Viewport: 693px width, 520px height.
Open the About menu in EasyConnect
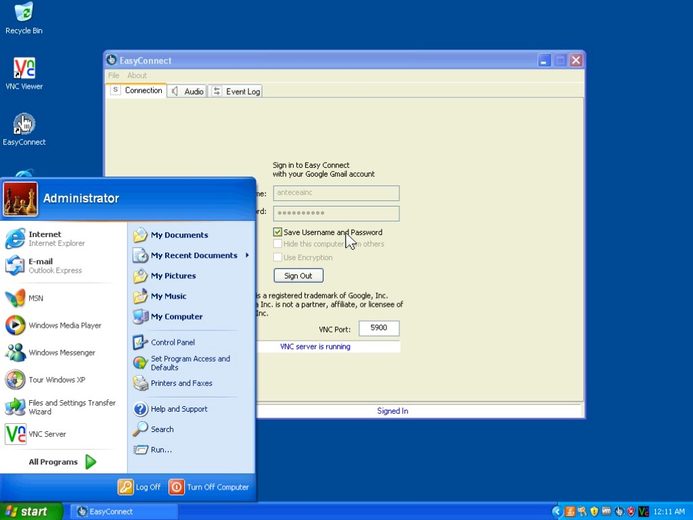pyautogui.click(x=137, y=76)
